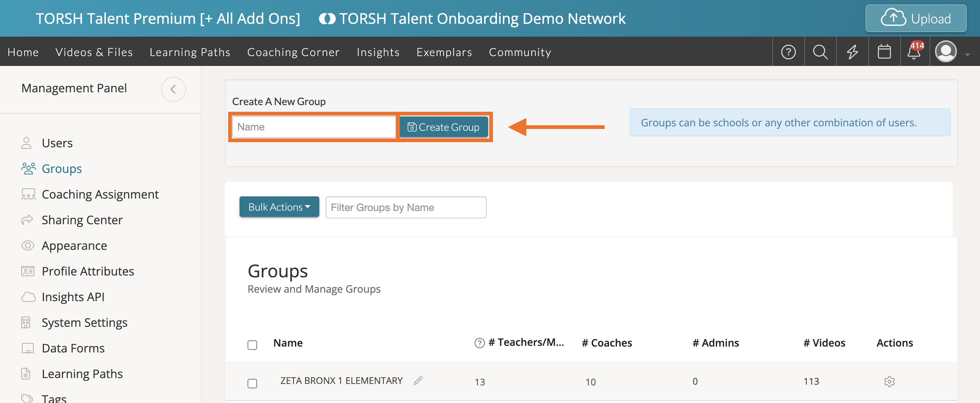Click the System Settings building icon

[26, 322]
